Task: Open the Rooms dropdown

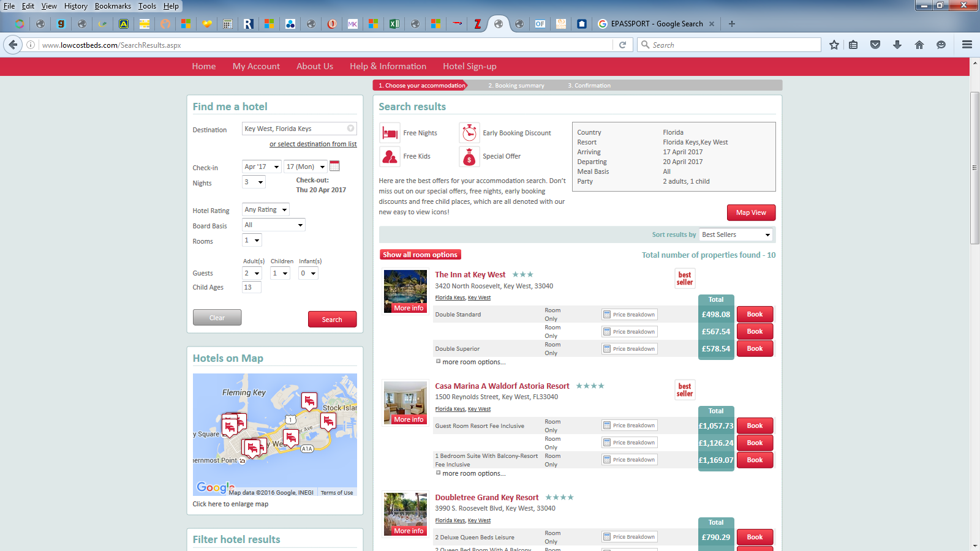Action: [252, 240]
